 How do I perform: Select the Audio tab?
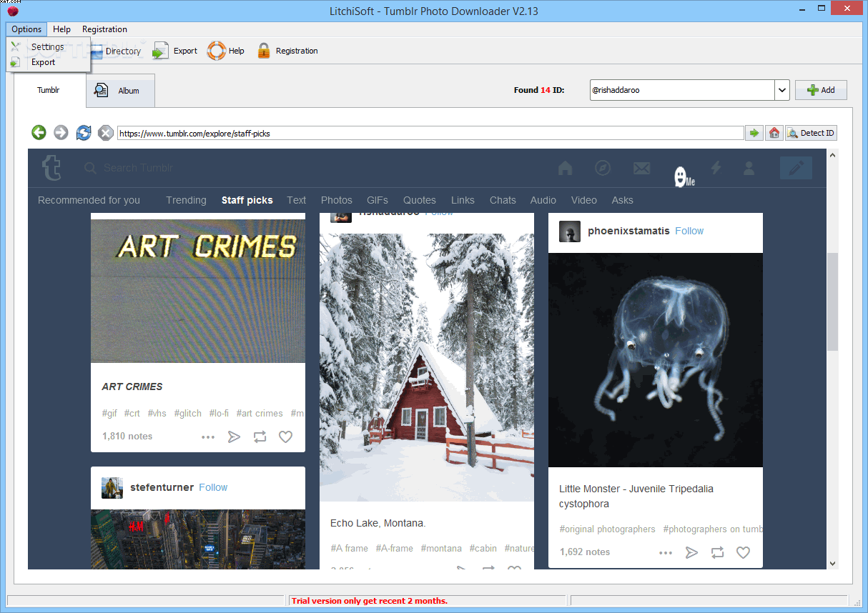(x=543, y=200)
